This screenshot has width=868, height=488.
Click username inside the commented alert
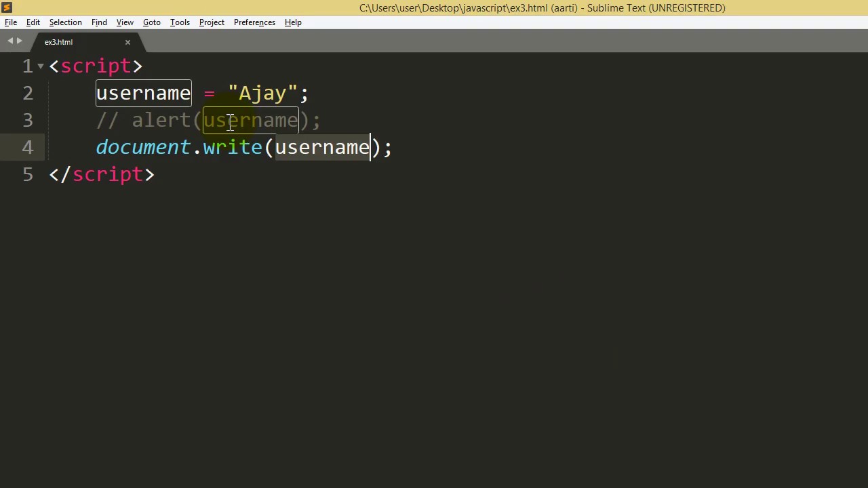pyautogui.click(x=250, y=121)
